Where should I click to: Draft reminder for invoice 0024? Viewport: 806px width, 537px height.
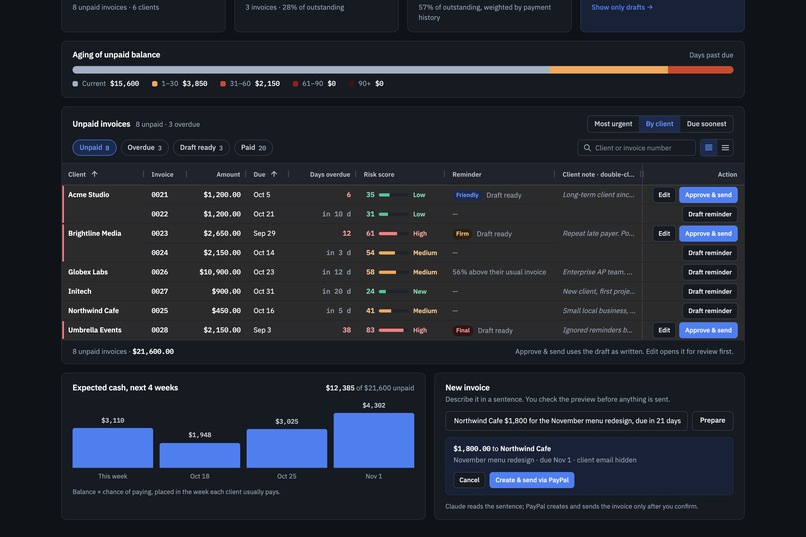(x=710, y=253)
